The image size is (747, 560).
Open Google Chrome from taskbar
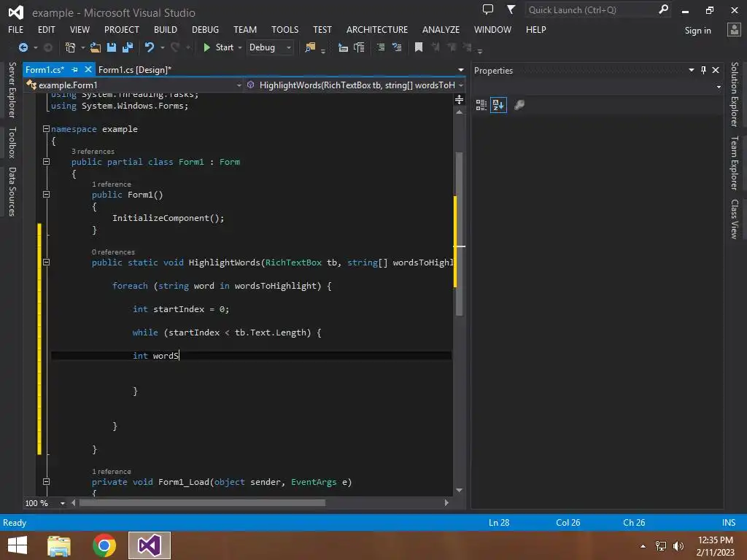(104, 545)
